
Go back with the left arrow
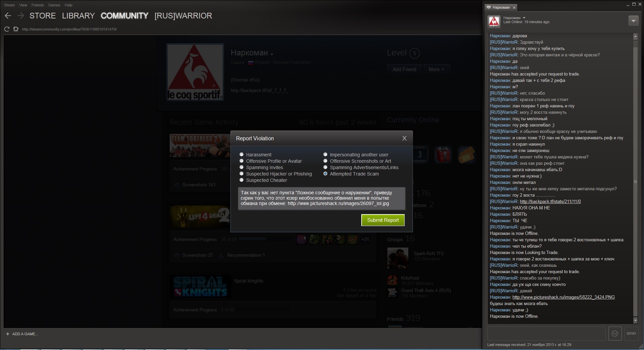(x=8, y=15)
